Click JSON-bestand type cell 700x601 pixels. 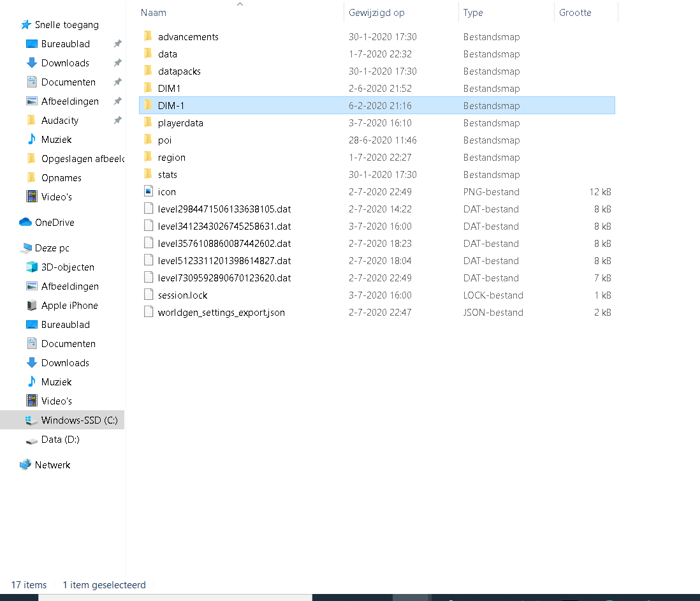[493, 313]
